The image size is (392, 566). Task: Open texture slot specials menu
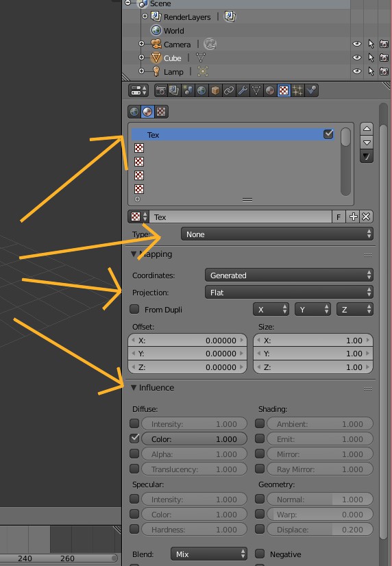click(367, 157)
